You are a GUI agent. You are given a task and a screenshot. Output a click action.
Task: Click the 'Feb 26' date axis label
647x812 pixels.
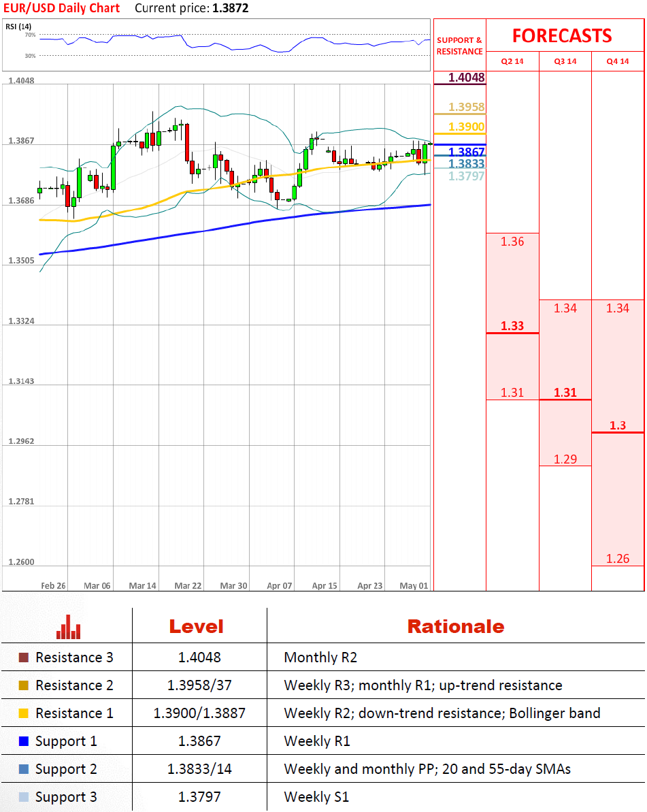coord(53,586)
